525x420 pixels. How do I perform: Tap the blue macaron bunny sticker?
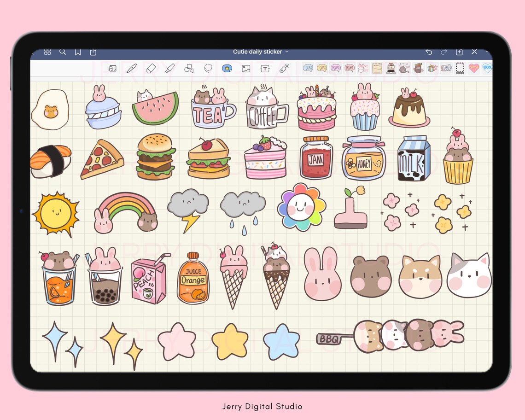(103, 107)
